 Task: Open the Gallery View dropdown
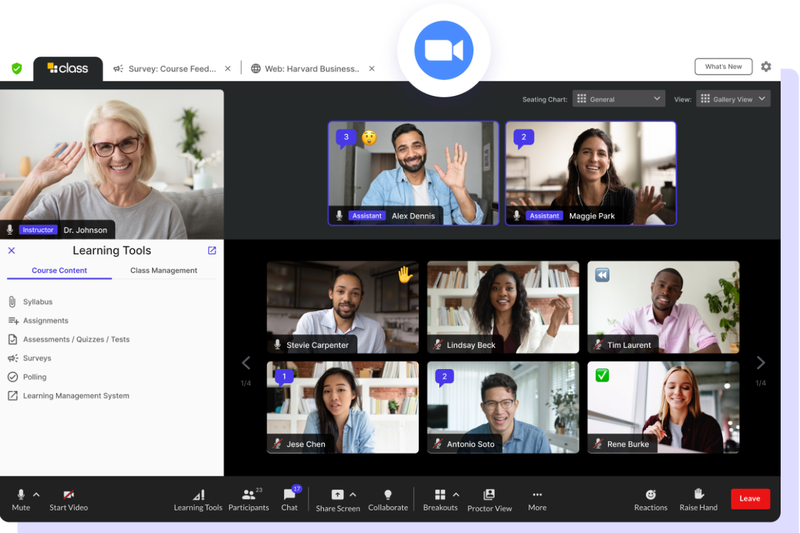[x=733, y=99]
